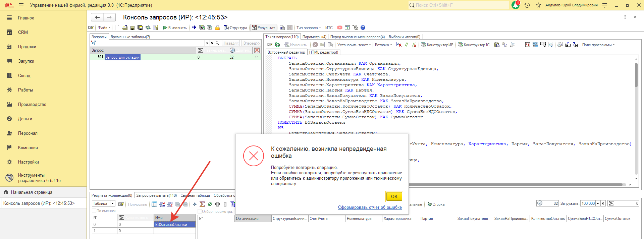Expand the Установить текст dropdown
The image size is (644, 239).
(354, 45)
